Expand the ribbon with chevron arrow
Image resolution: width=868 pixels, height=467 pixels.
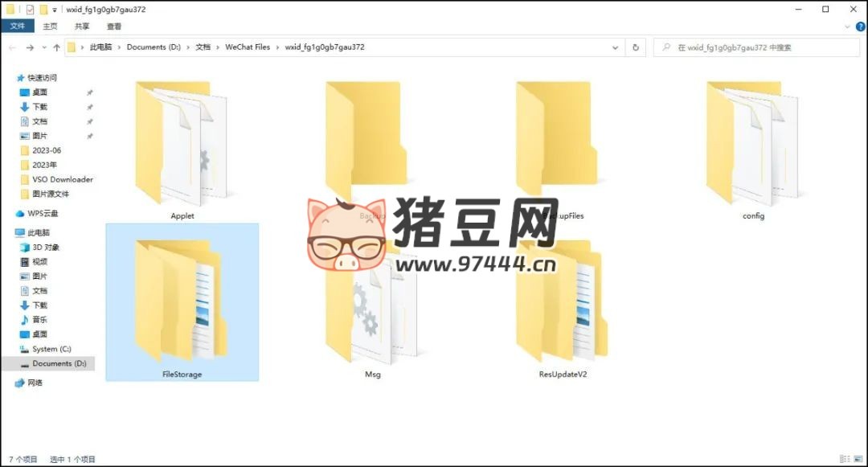click(x=847, y=27)
